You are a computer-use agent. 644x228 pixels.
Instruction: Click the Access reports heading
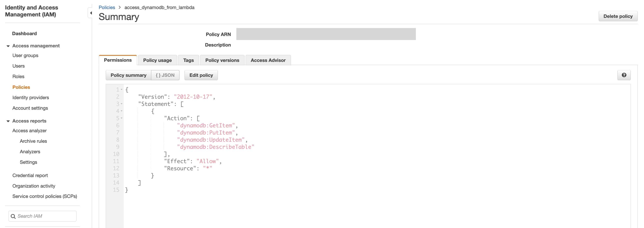pos(29,121)
